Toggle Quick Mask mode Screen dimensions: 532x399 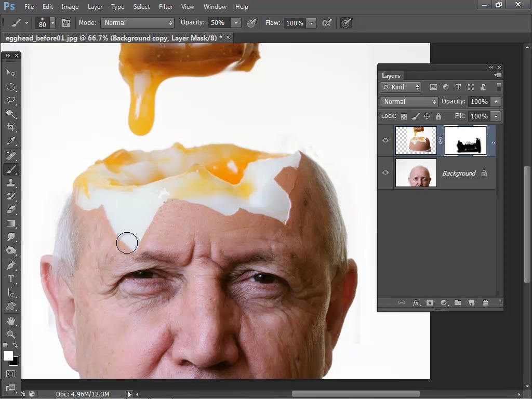[11, 374]
